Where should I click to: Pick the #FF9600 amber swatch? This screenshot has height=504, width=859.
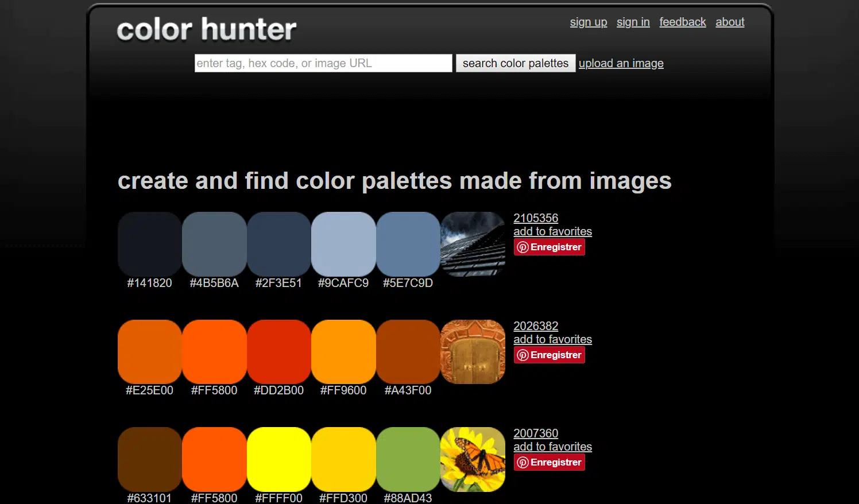[x=343, y=352]
